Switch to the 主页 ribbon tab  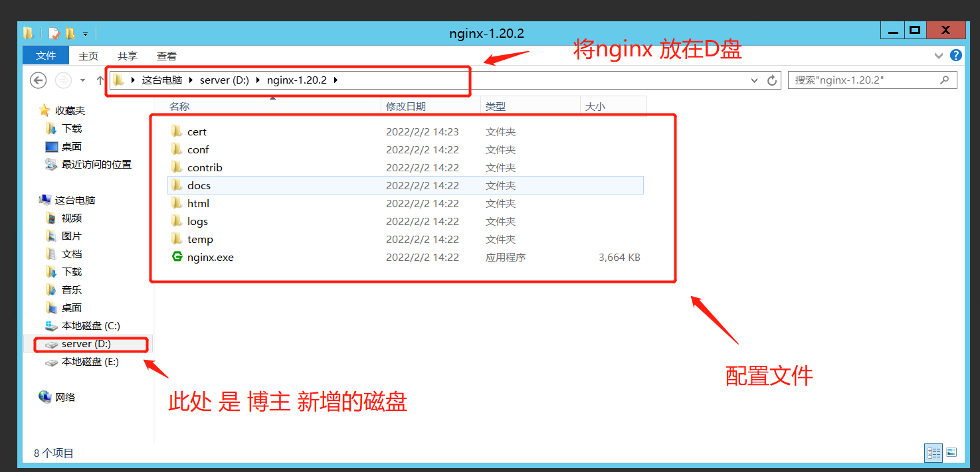tap(88, 56)
